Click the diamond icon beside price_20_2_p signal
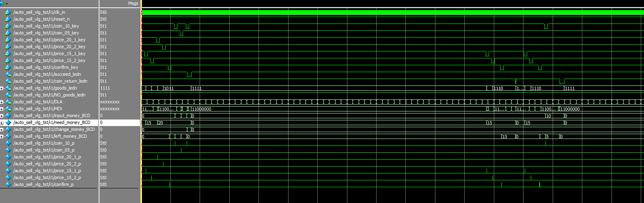 tap(8, 164)
